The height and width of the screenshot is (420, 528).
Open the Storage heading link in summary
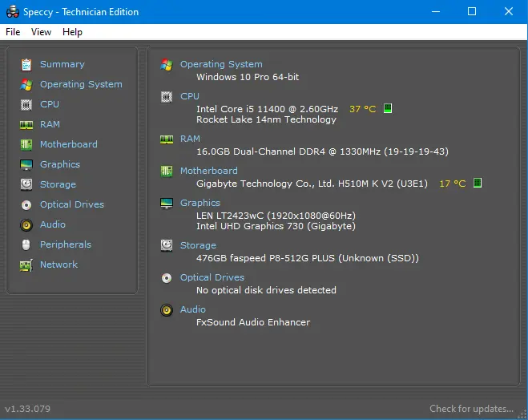click(x=198, y=245)
